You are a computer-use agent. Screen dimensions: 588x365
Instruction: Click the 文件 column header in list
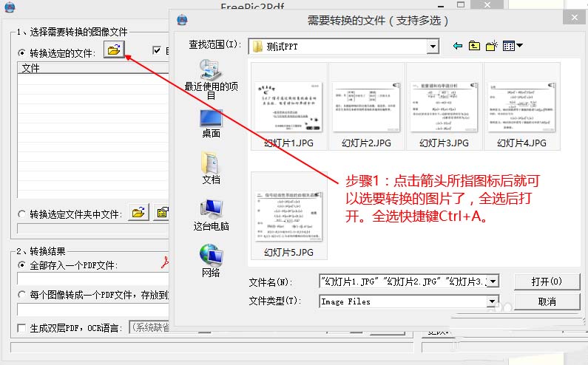click(x=93, y=68)
